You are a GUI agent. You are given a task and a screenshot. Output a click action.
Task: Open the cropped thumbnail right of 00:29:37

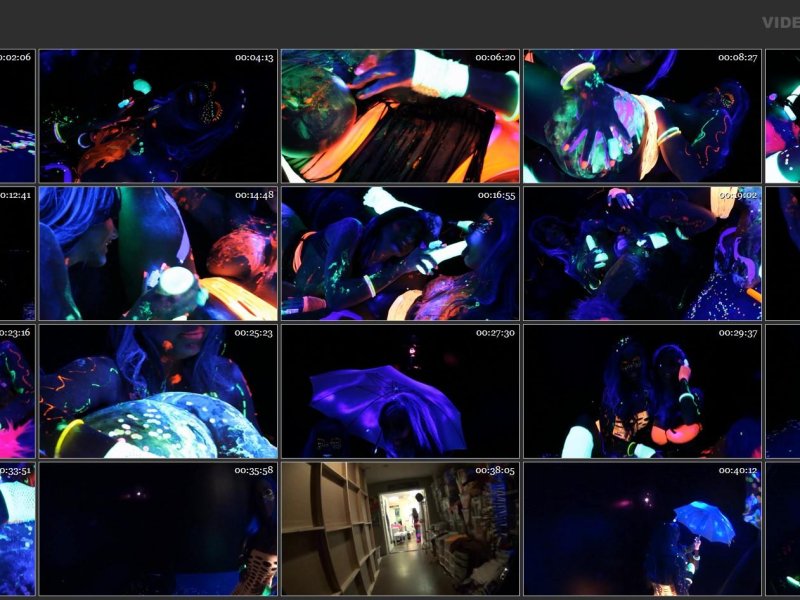tap(783, 391)
